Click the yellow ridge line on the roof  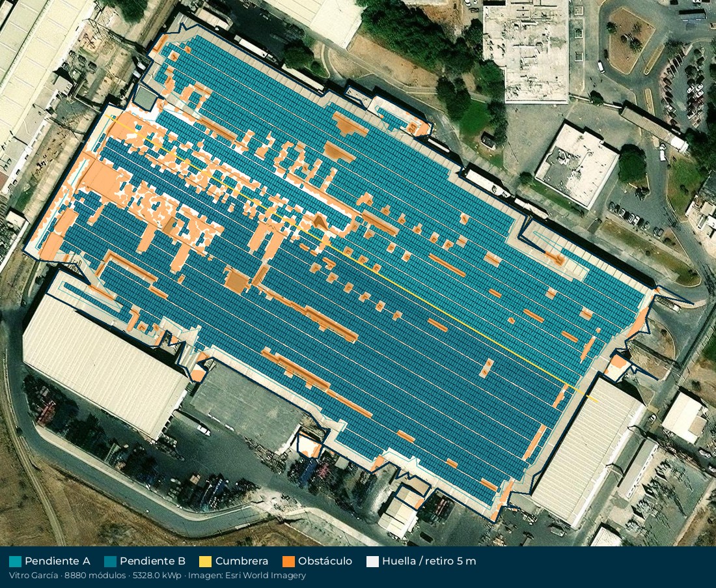pos(351,259)
